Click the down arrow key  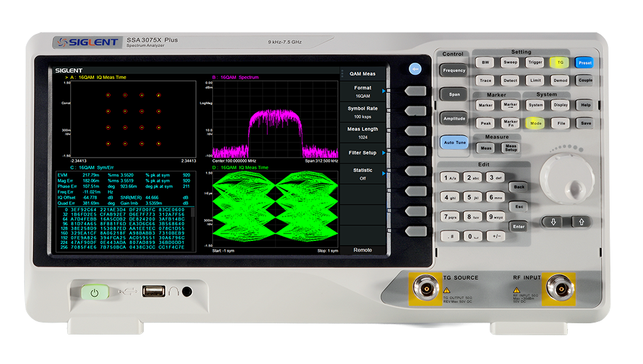click(x=553, y=222)
